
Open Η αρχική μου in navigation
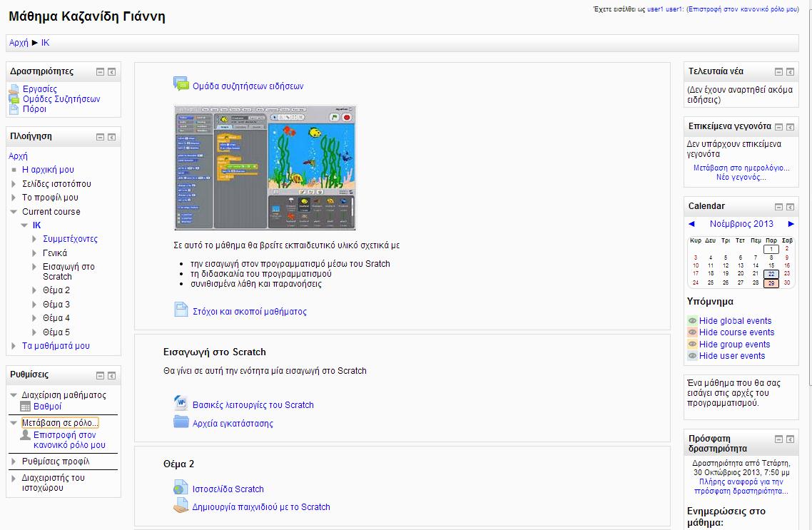click(48, 169)
